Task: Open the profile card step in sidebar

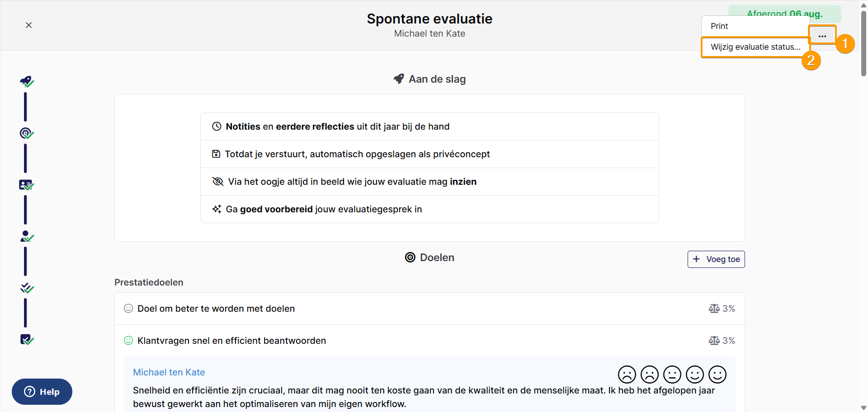Action: [27, 185]
